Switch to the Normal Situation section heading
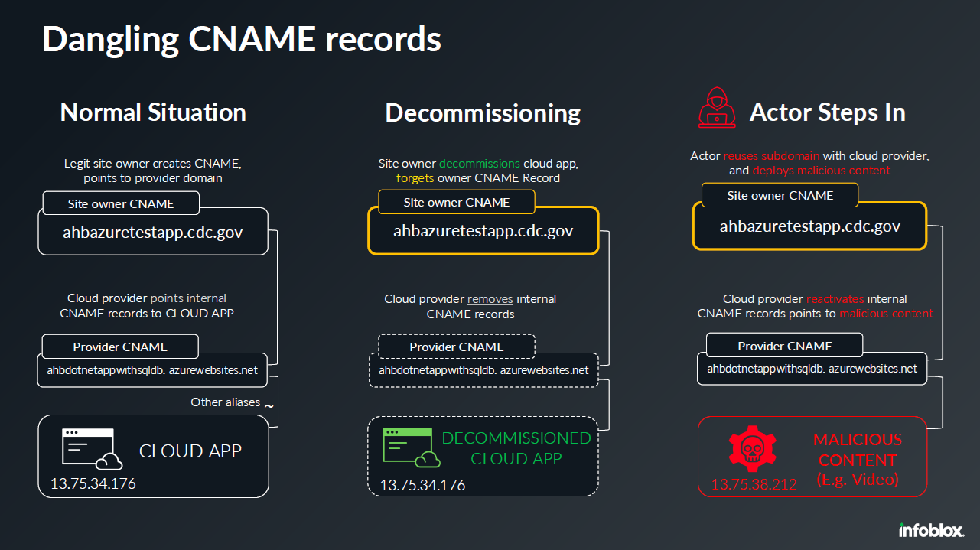 point(152,112)
